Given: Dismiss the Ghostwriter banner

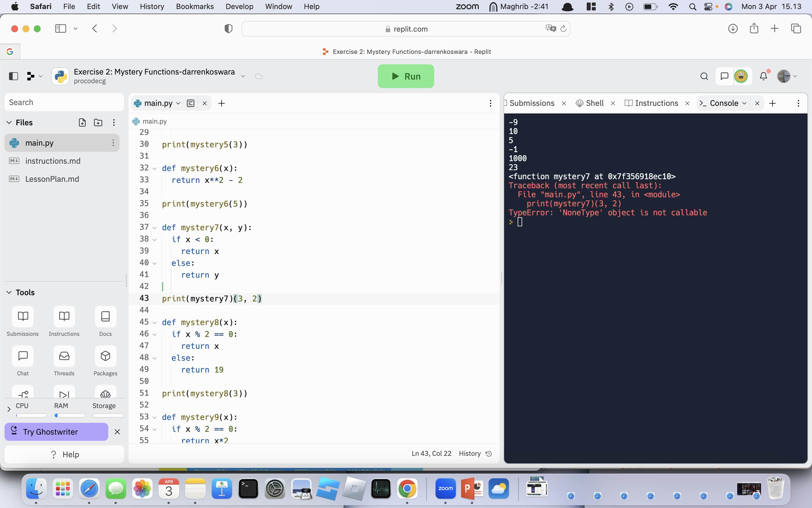Looking at the screenshot, I should click(x=117, y=432).
